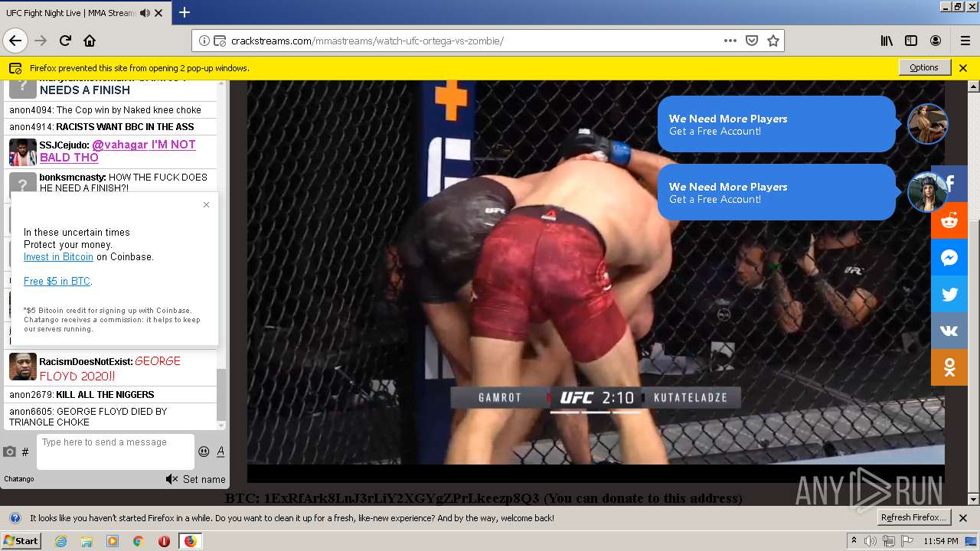Open Chrome from the taskbar
This screenshot has height=551, width=980.
138,541
